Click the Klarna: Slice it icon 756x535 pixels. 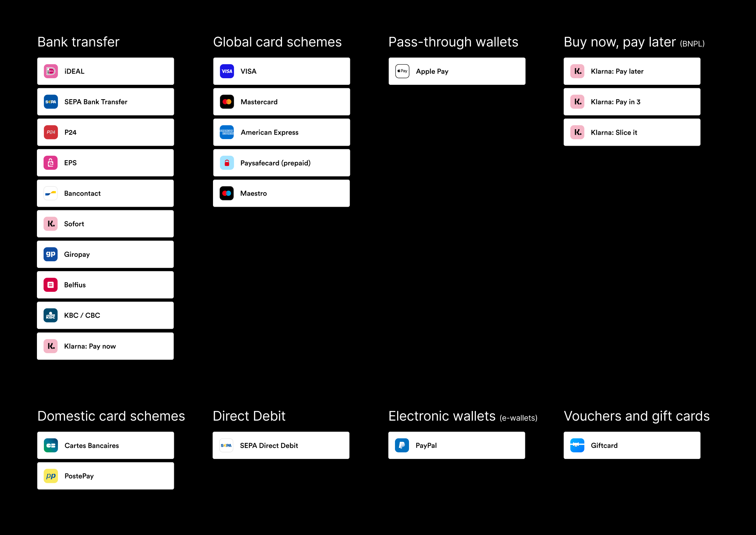(577, 132)
